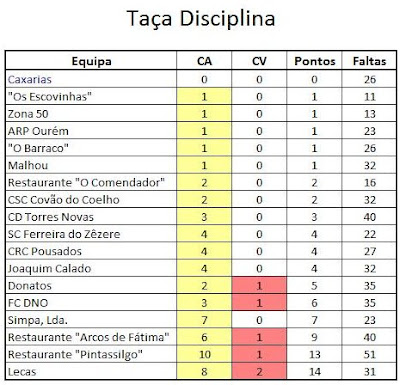Select the CV column header

259,61
